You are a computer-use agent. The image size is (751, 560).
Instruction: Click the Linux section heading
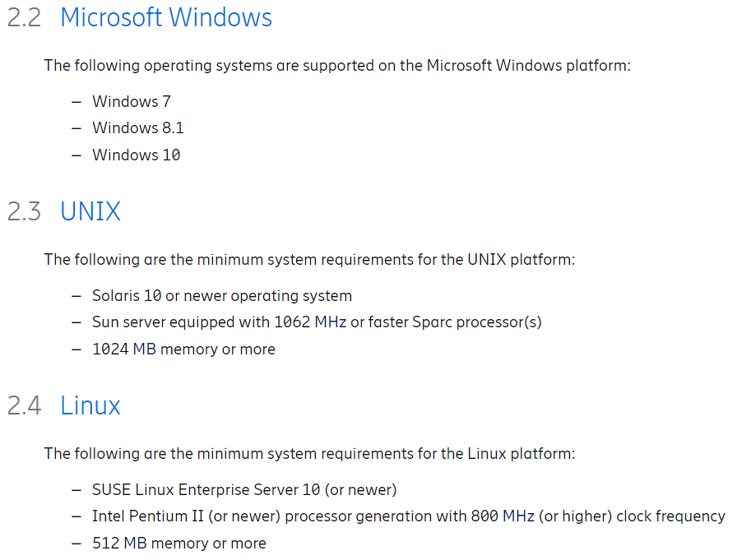pyautogui.click(x=90, y=405)
